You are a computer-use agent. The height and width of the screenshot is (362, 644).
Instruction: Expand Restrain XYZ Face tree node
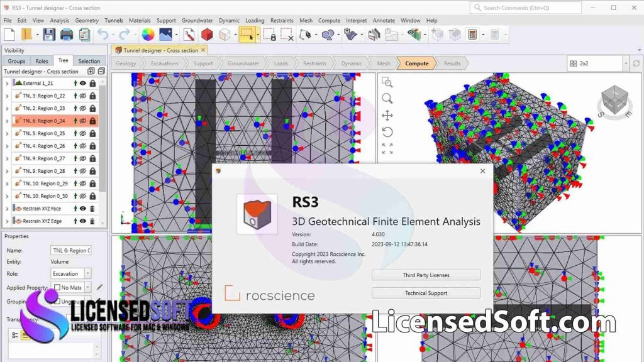[x=7, y=209]
